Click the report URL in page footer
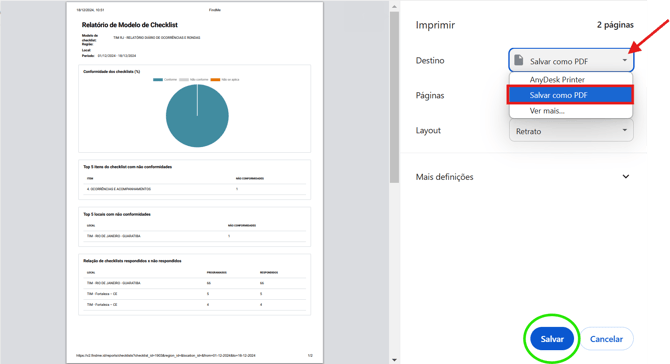Image resolution: width=670 pixels, height=364 pixels. click(166, 355)
